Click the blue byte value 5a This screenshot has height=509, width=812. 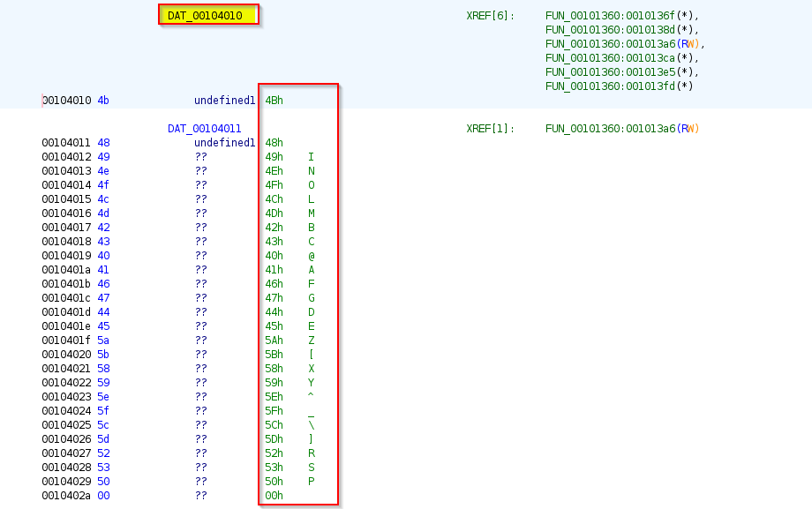pos(103,341)
